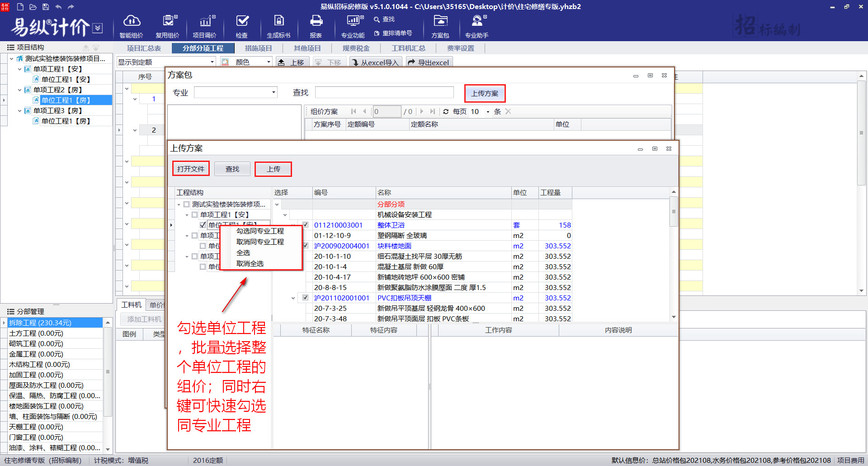Check 单项工程1【安】 checkbox in 上传方案

point(195,215)
